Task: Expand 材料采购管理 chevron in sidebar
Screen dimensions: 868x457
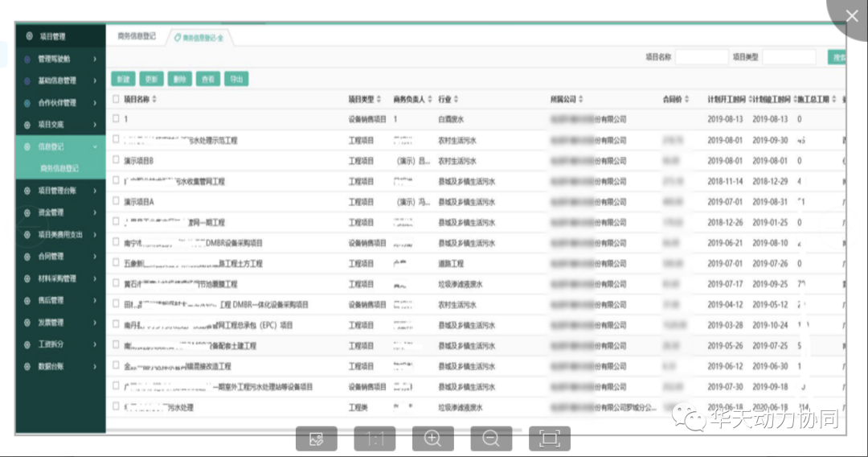Action: tap(95, 278)
